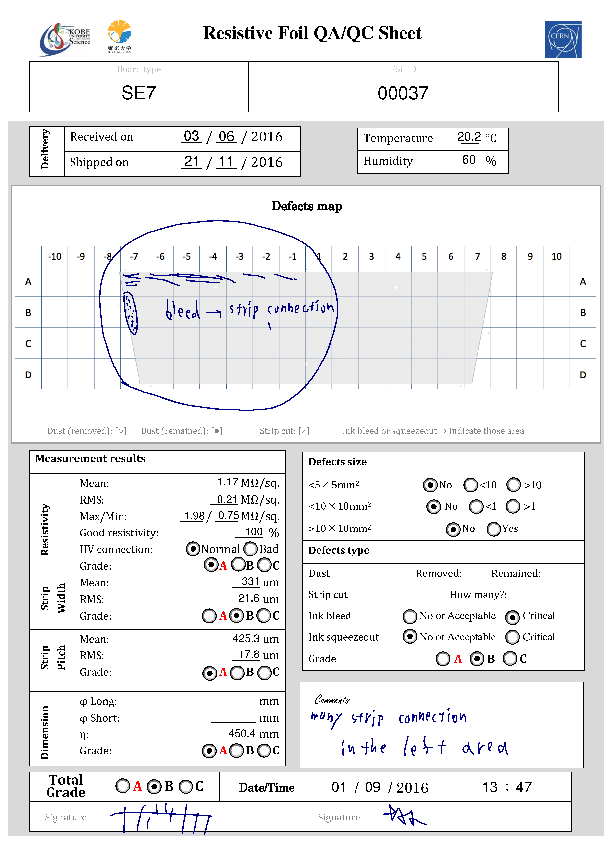Select HV connection Bad radio button
The image size is (614, 868).
pyautogui.click(x=250, y=549)
